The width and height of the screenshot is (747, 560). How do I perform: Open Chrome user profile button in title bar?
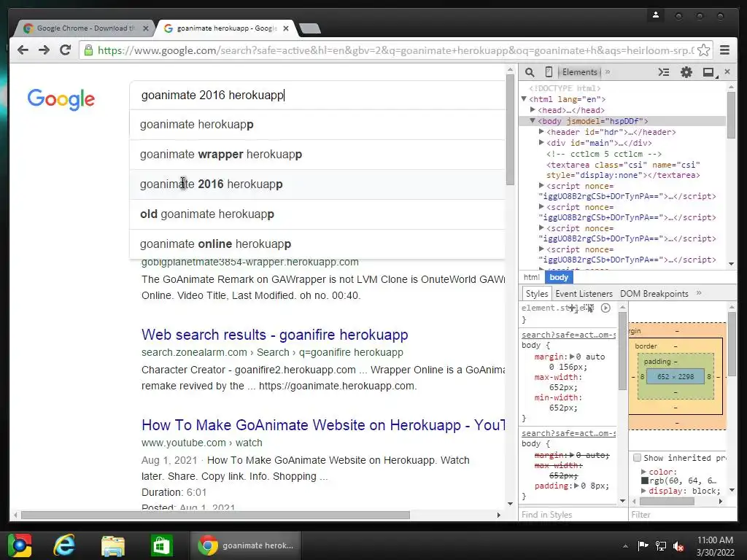656,15
